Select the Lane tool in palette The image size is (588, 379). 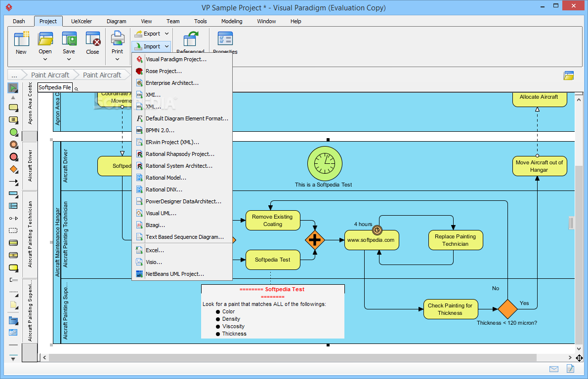tap(13, 206)
